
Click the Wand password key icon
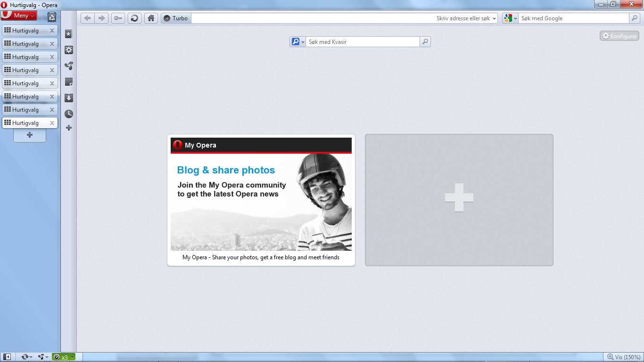pyautogui.click(x=118, y=18)
